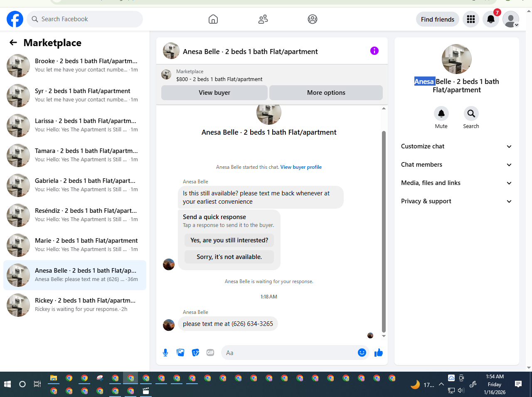Screen dimensions: 532x397
Task: Click the Cortana search circle icon
Action: [22, 384]
